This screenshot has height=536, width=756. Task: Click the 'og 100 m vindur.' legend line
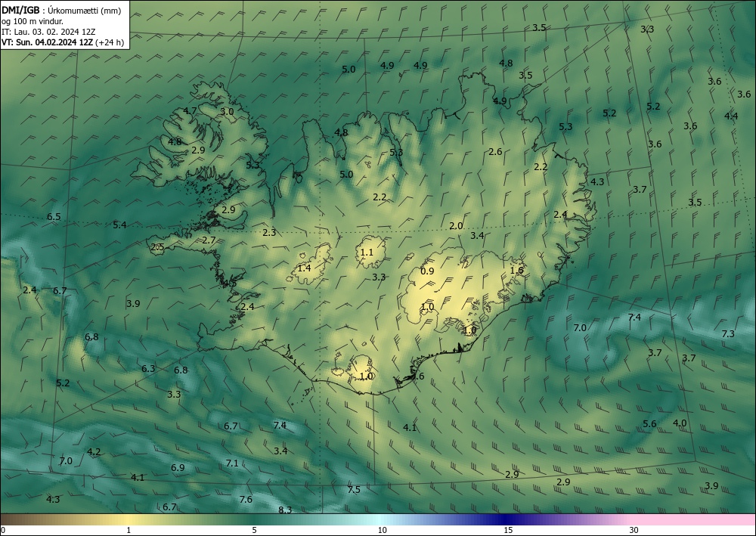33,21
